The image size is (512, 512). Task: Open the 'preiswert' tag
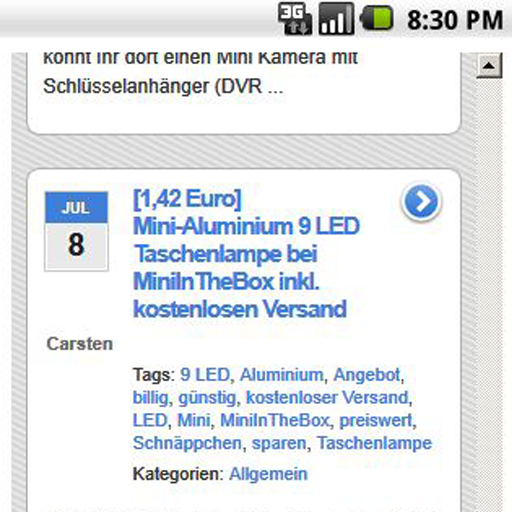[x=376, y=421]
